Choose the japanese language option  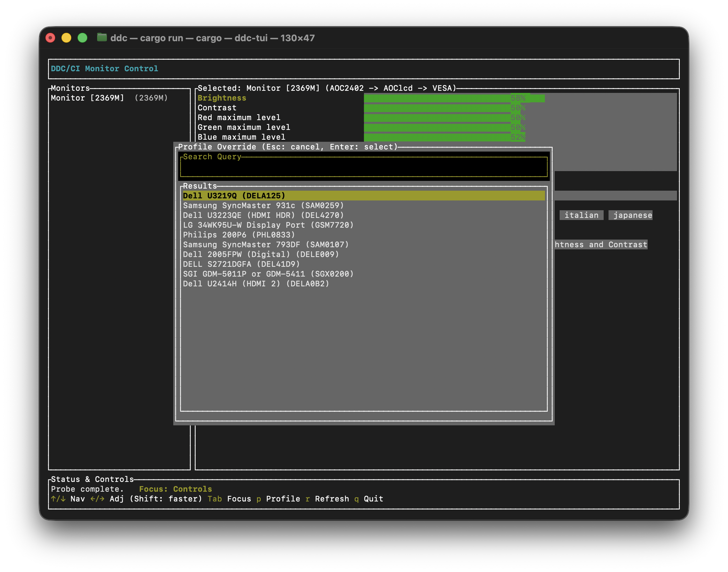631,215
